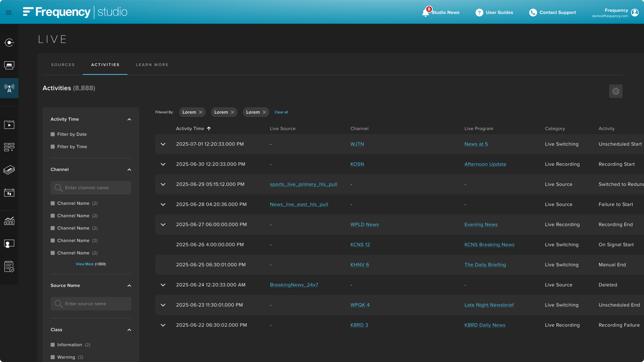Screen dimensions: 644x362
Task: Tick the Information class checkbox
Action: coord(53,345)
